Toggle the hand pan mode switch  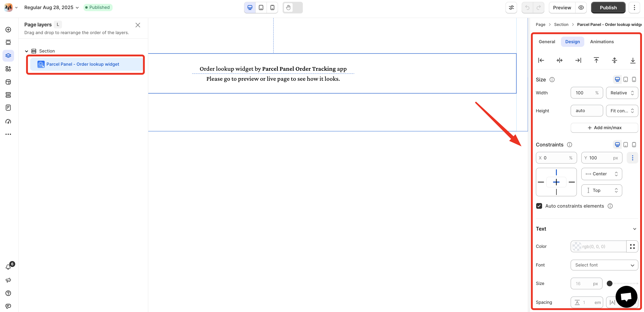tap(293, 8)
